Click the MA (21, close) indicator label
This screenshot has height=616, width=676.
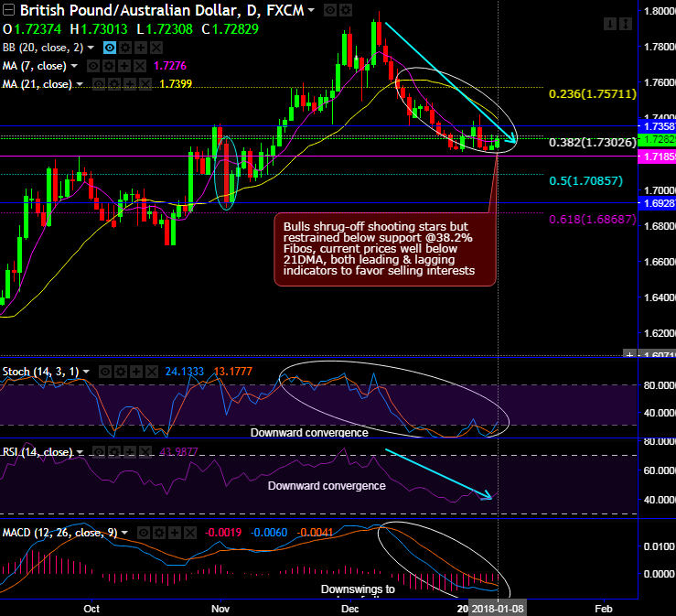[x=38, y=84]
